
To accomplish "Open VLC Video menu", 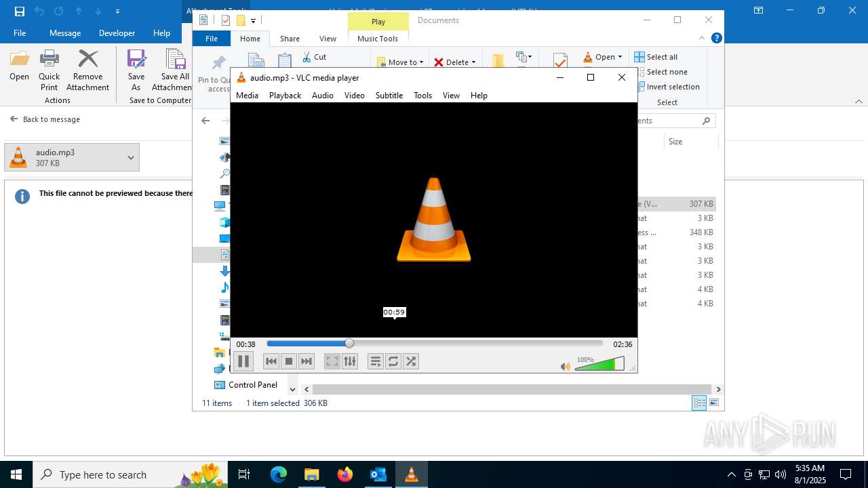I will [x=354, y=95].
